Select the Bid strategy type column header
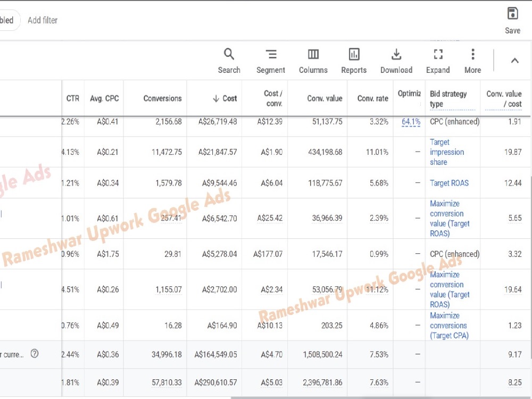The image size is (532, 399). [448, 99]
